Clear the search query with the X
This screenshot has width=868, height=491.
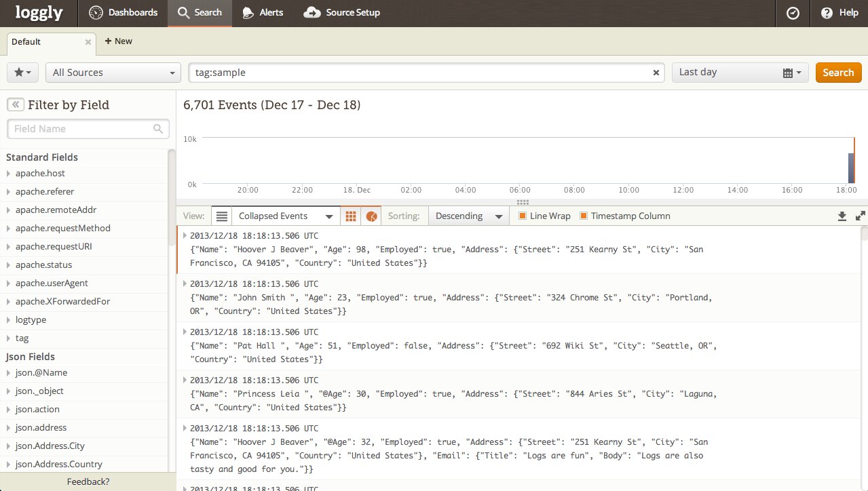point(656,73)
